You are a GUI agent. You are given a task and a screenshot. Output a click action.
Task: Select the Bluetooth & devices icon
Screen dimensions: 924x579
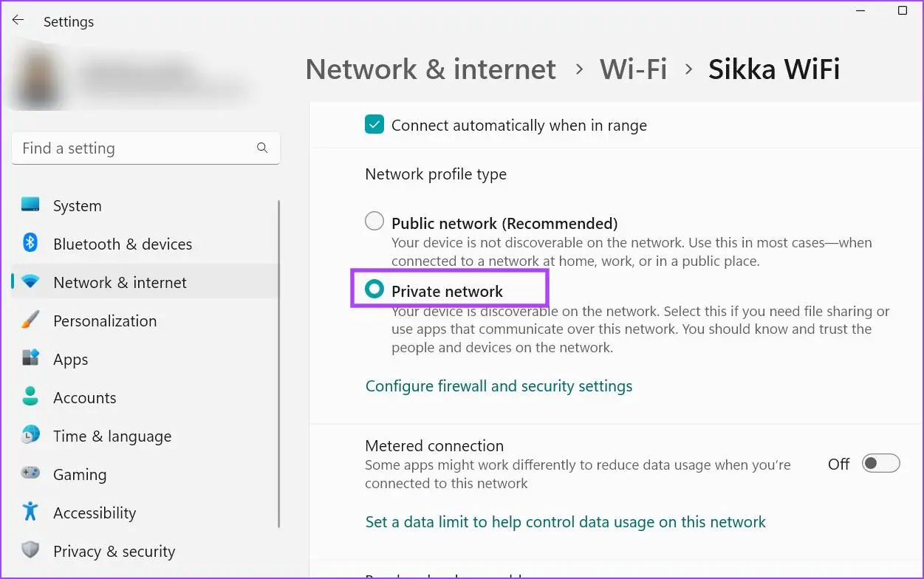(x=30, y=243)
